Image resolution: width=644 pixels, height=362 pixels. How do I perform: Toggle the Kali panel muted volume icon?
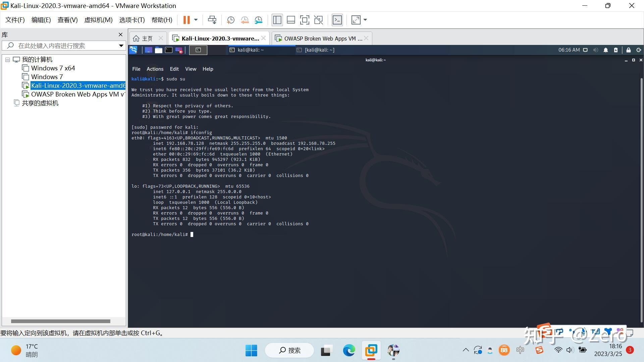click(596, 50)
